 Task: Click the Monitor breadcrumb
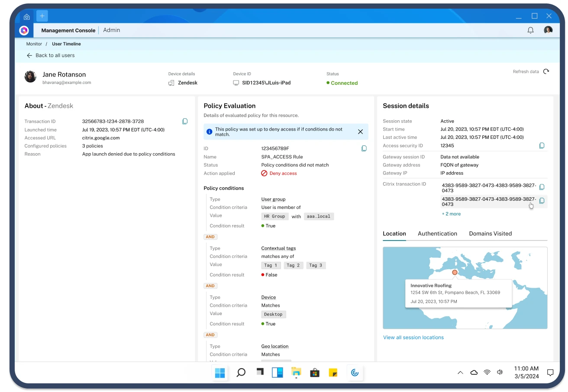pos(34,44)
